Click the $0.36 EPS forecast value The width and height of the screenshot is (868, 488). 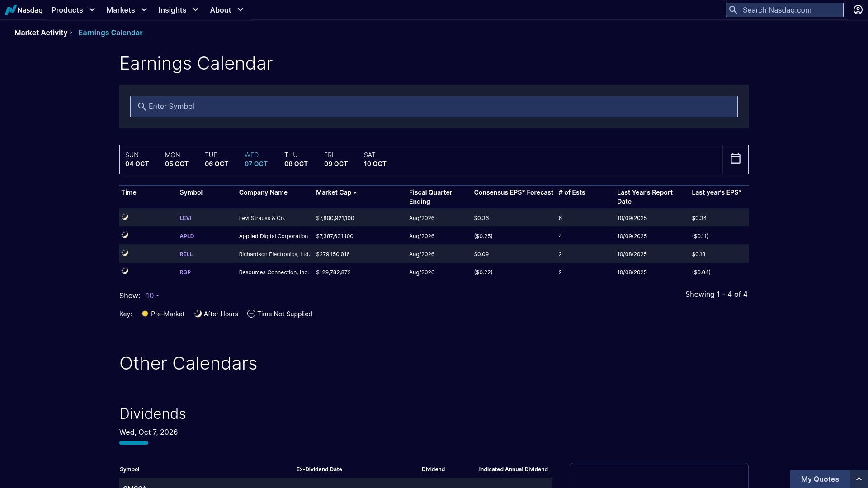(481, 218)
